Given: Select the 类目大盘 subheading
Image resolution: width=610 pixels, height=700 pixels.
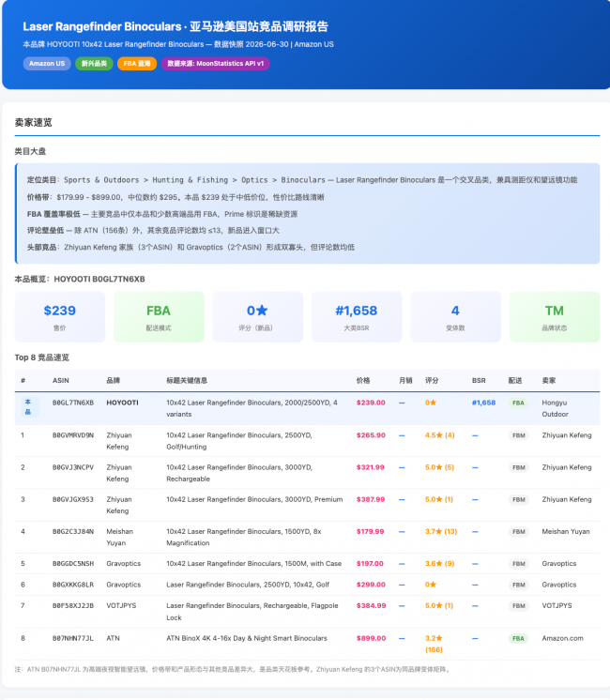Looking at the screenshot, I should [30, 151].
